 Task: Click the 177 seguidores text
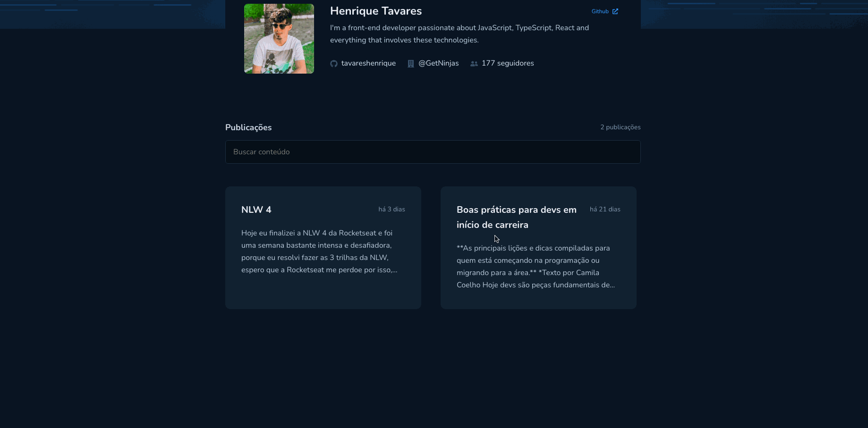click(x=508, y=63)
